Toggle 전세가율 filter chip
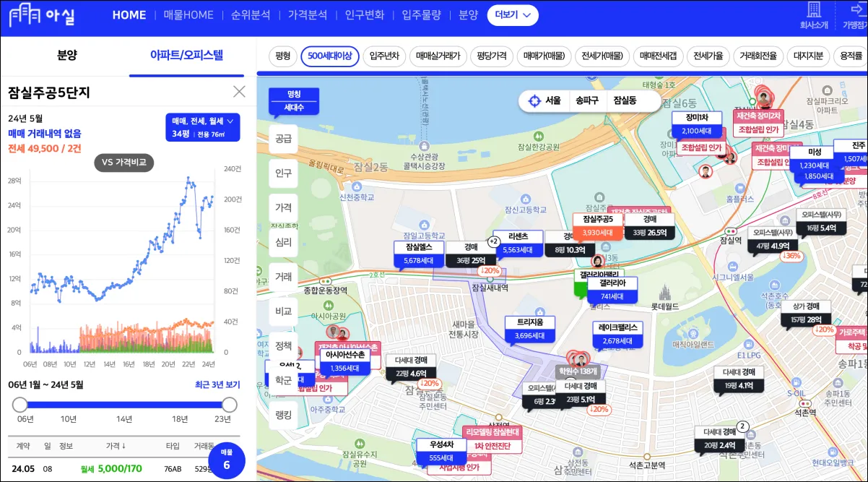The width and height of the screenshot is (868, 482). tap(708, 56)
